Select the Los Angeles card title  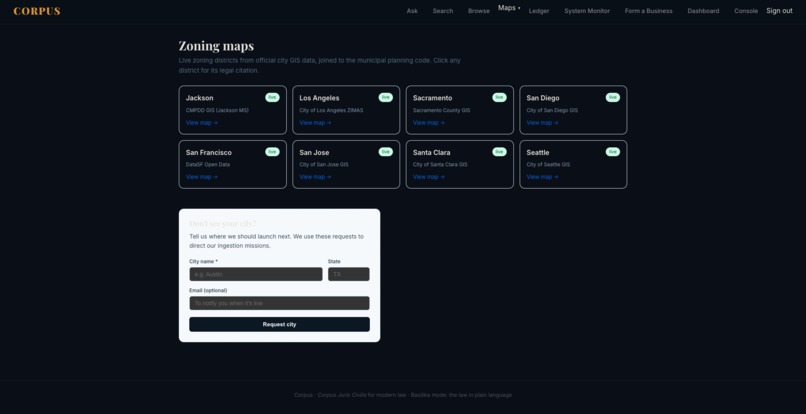(319, 98)
